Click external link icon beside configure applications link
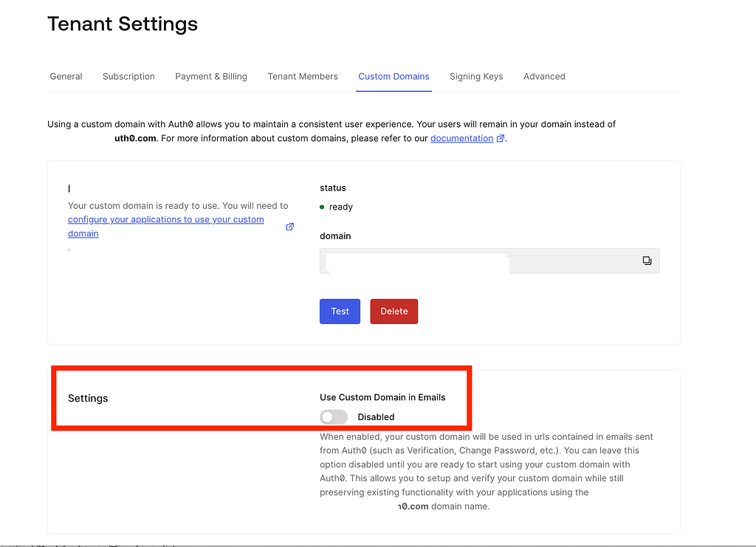This screenshot has width=756, height=547. [289, 227]
